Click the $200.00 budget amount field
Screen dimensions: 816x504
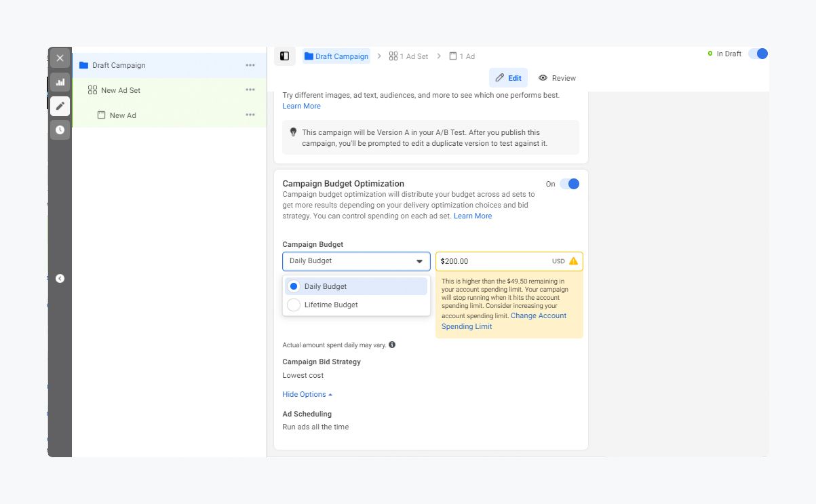coord(492,261)
